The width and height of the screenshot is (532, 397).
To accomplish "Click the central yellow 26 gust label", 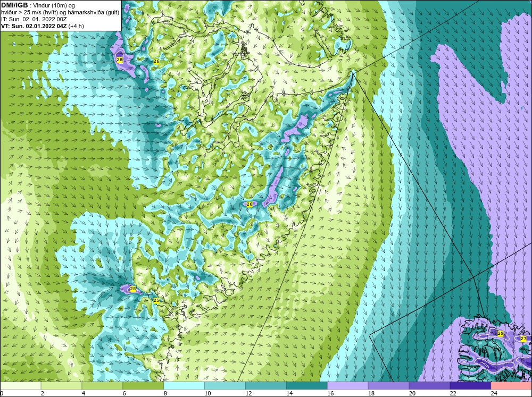I will (x=250, y=204).
